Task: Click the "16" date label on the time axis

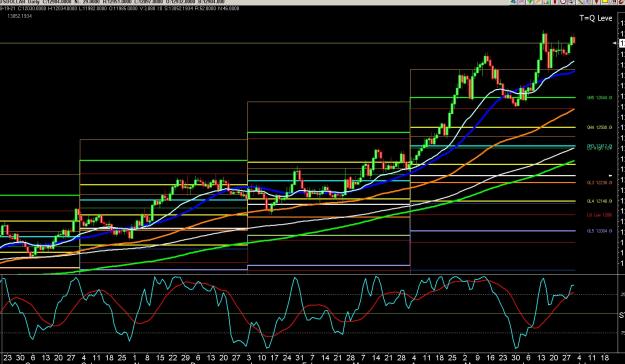Action: click(490, 358)
